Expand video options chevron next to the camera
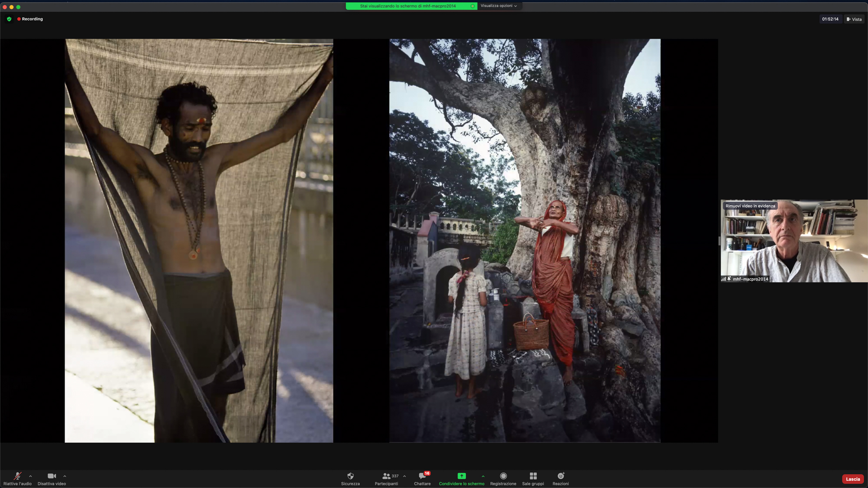The width and height of the screenshot is (868, 488). pyautogui.click(x=65, y=476)
